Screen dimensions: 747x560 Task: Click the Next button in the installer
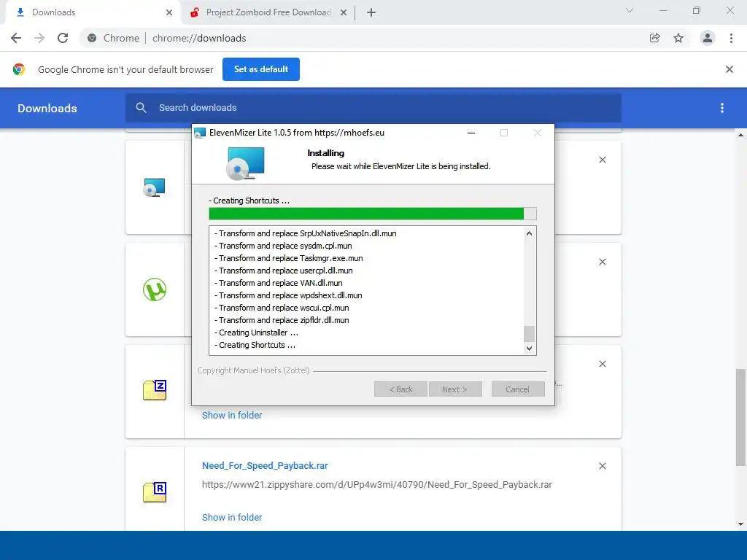[455, 389]
